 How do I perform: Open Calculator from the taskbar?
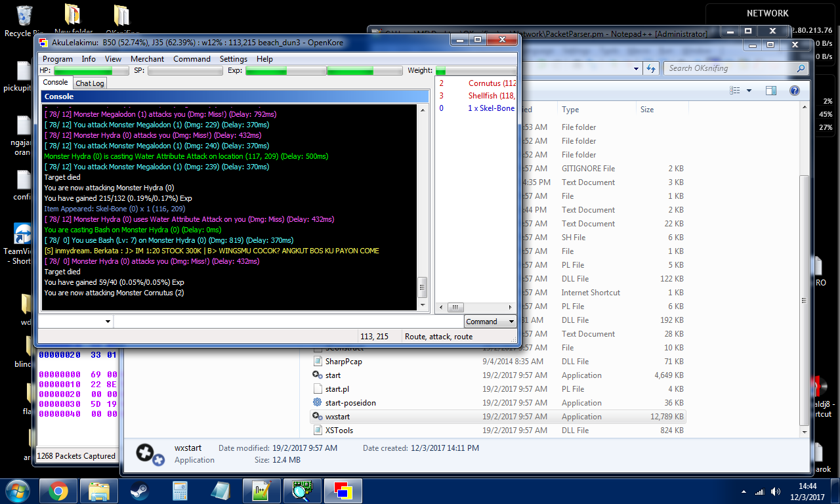tap(180, 491)
